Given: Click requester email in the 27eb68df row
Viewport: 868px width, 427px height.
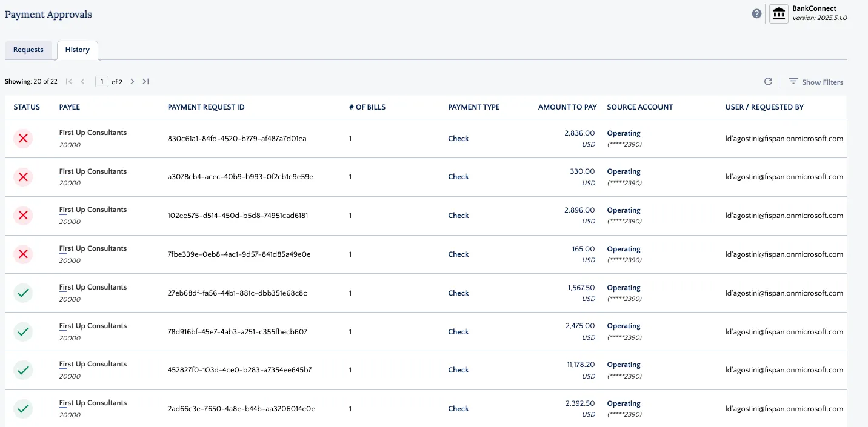Looking at the screenshot, I should [x=784, y=293].
